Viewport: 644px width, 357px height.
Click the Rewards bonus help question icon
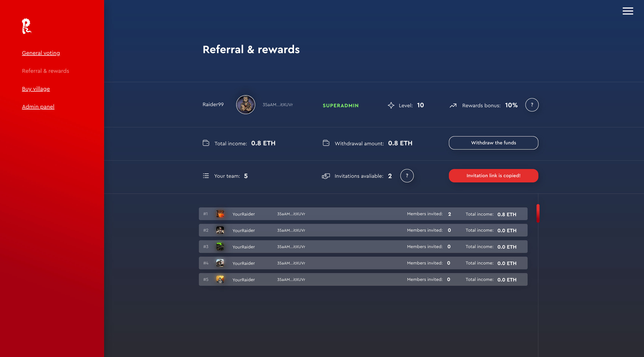click(x=532, y=105)
